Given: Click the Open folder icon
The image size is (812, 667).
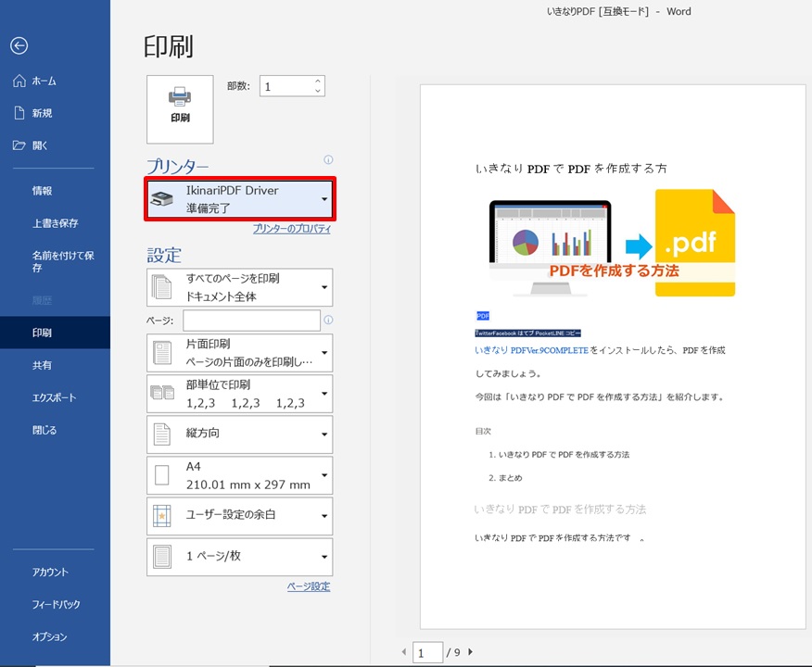Looking at the screenshot, I should pyautogui.click(x=19, y=145).
